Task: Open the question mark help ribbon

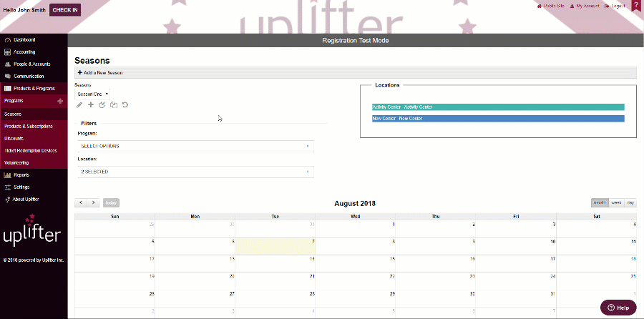Action: [635, 6]
